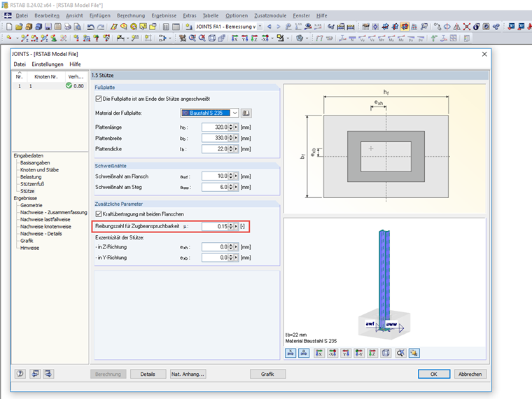Open the material library for Fußplatte

coord(246,113)
